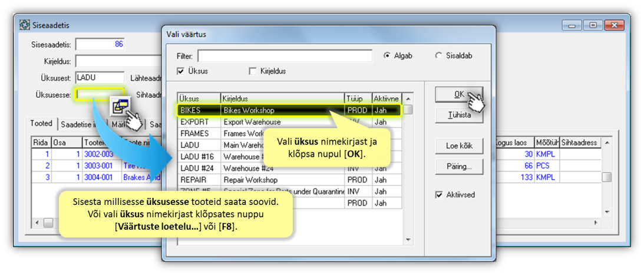
Task: Click the Export Warehouse description cell
Action: click(x=283, y=122)
